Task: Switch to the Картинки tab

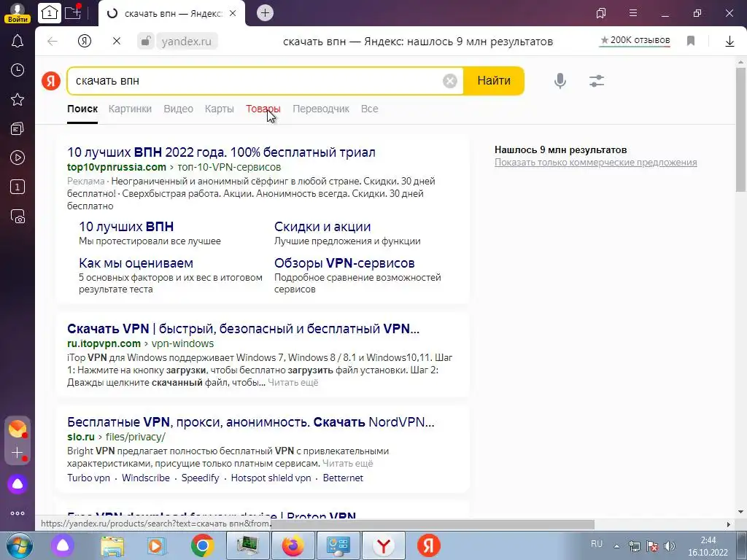Action: click(130, 109)
